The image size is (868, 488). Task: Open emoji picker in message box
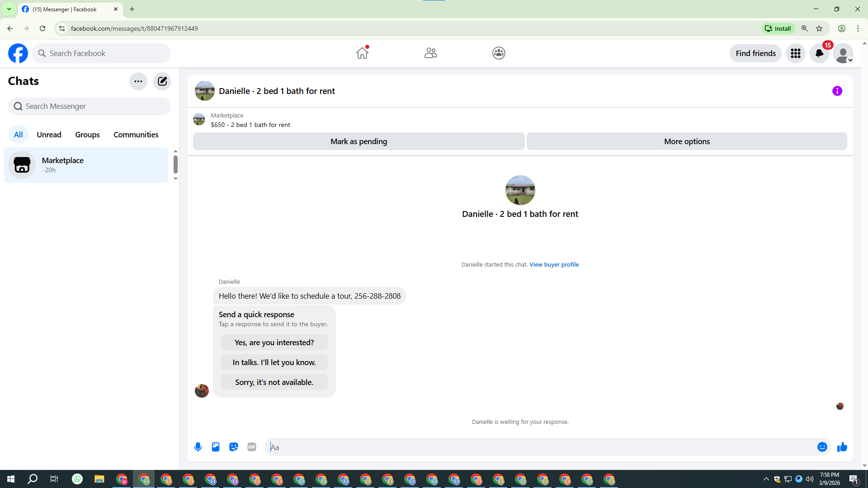[822, 447]
